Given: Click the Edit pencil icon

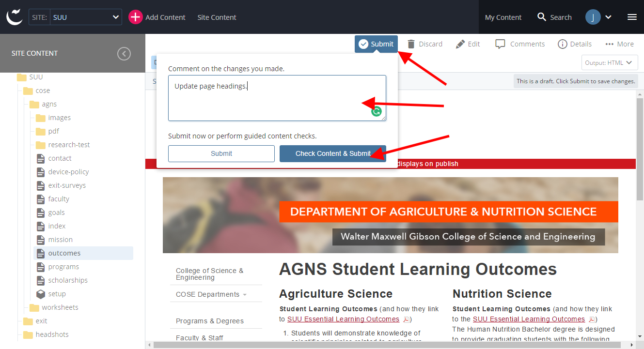Looking at the screenshot, I should point(460,44).
